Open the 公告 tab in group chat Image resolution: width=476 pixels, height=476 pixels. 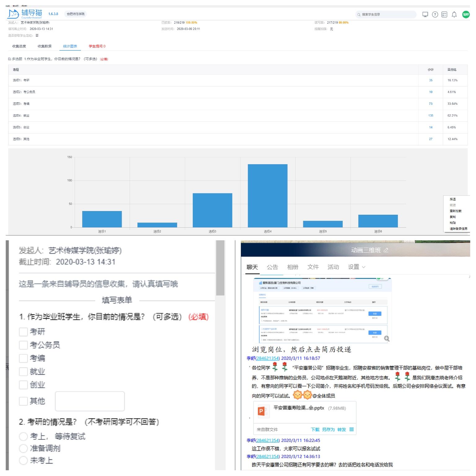(x=272, y=267)
